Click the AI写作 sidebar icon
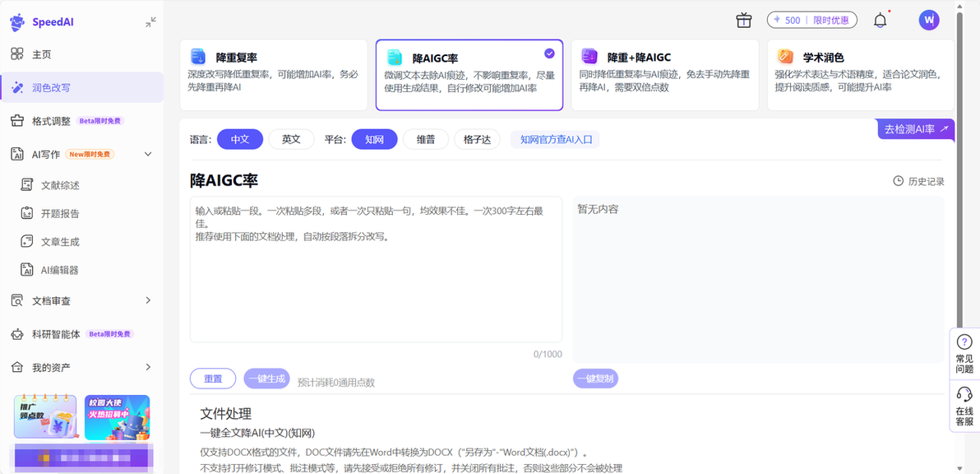Screen dimensions: 980x474 [x=17, y=154]
